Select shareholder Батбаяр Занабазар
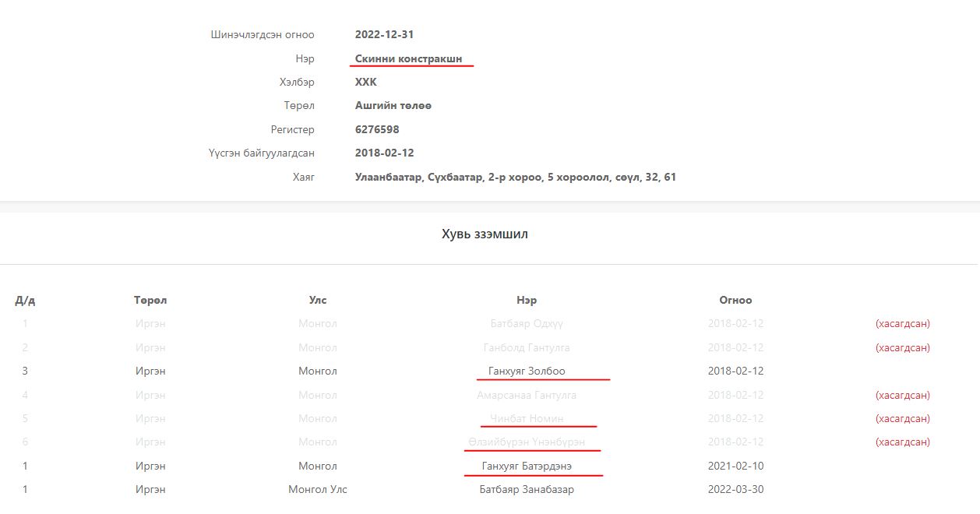The image size is (980, 514). pos(527,489)
